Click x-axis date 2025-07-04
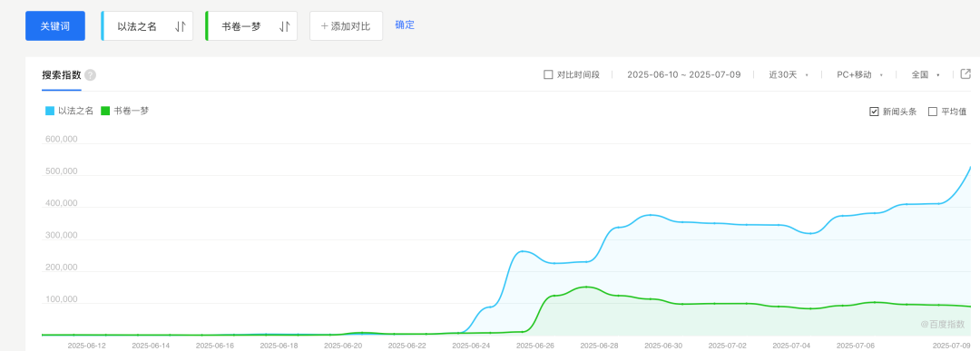Viewport: 980px width, 351px height. 792,346
